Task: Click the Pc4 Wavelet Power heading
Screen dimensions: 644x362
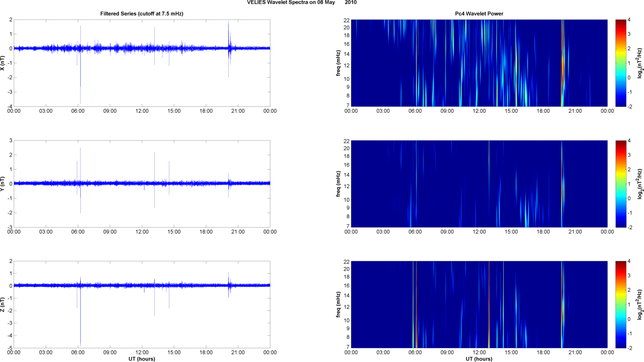Action: (479, 14)
